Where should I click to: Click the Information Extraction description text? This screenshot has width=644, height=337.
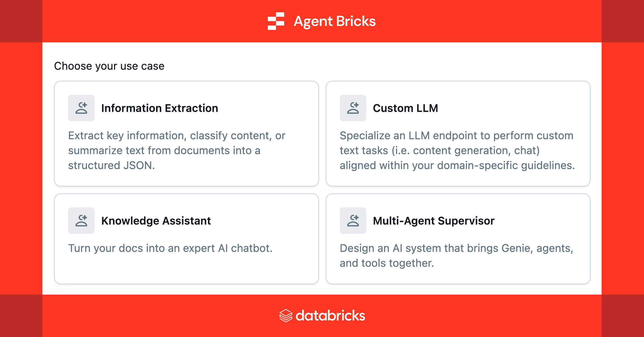coord(177,151)
